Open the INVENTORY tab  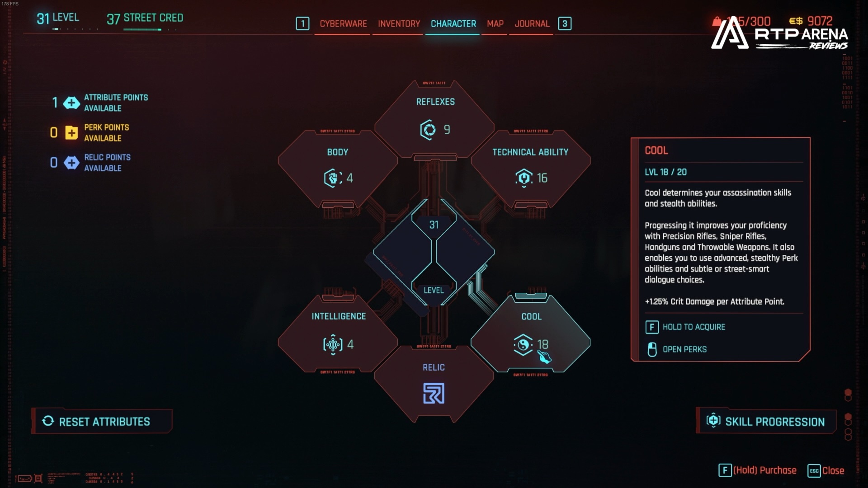[x=398, y=24]
